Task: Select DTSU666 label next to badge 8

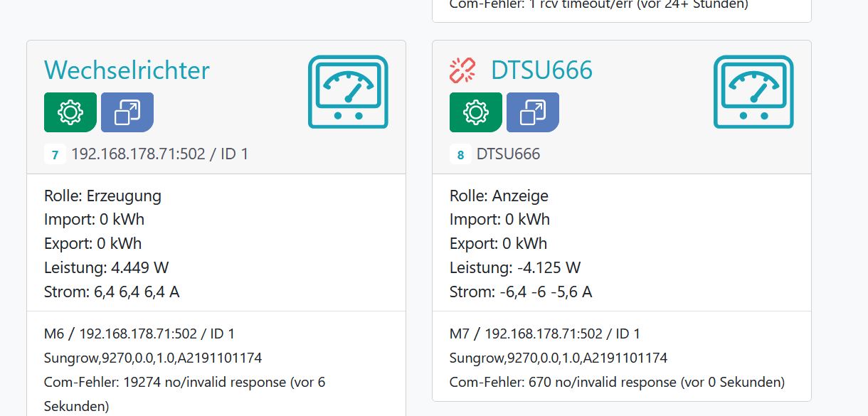Action: coord(508,154)
